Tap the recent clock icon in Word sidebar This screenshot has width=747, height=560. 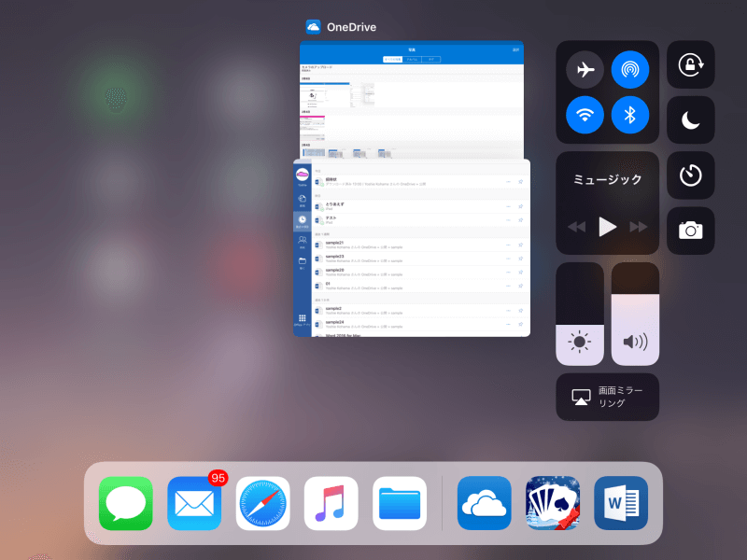[x=302, y=219]
